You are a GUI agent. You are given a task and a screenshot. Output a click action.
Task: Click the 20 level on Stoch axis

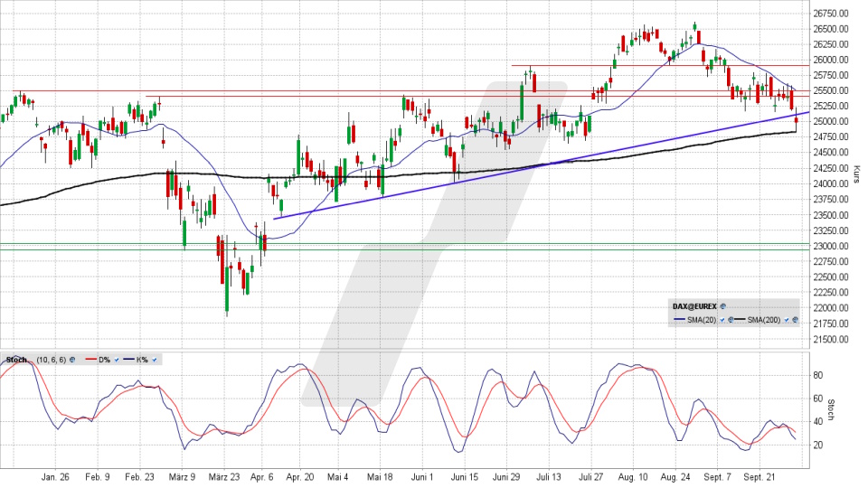pos(817,445)
